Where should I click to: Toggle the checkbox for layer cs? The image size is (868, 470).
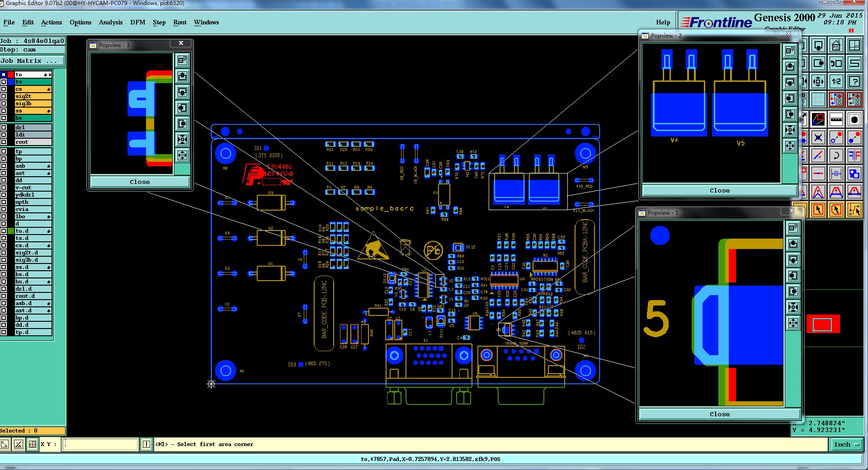point(4,89)
